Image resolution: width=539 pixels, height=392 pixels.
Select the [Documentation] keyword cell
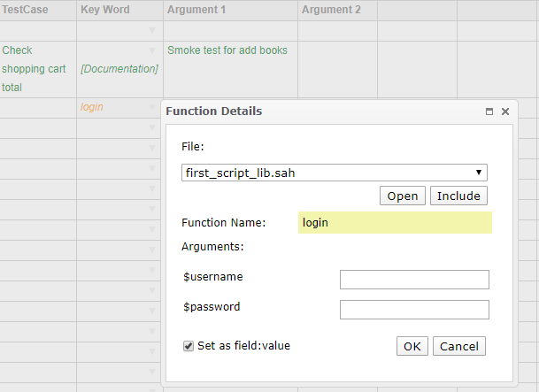(119, 69)
